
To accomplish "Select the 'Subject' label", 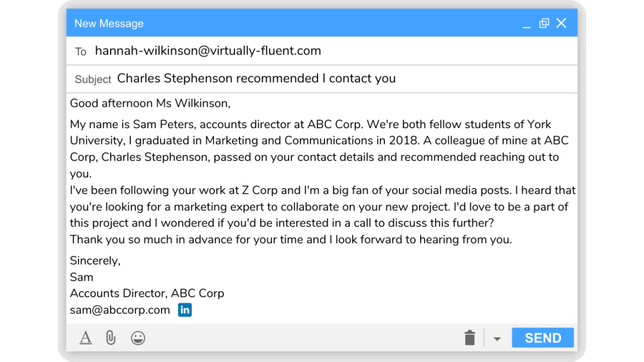I will 93,79.
